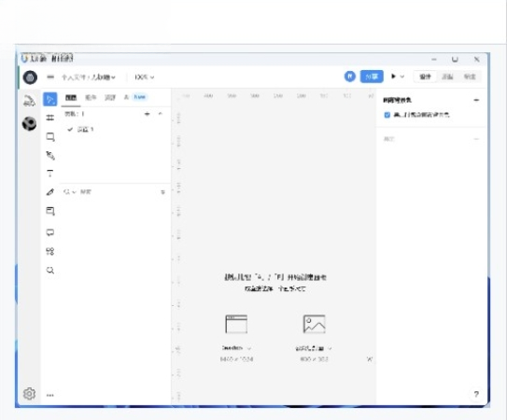Select the Text tool (T icon)
The height and width of the screenshot is (420, 507).
tap(50, 174)
